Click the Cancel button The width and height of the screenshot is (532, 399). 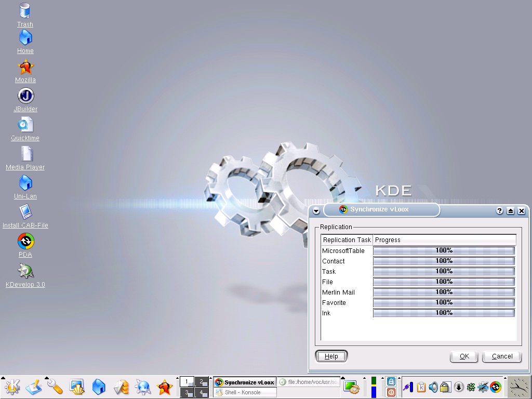502,356
